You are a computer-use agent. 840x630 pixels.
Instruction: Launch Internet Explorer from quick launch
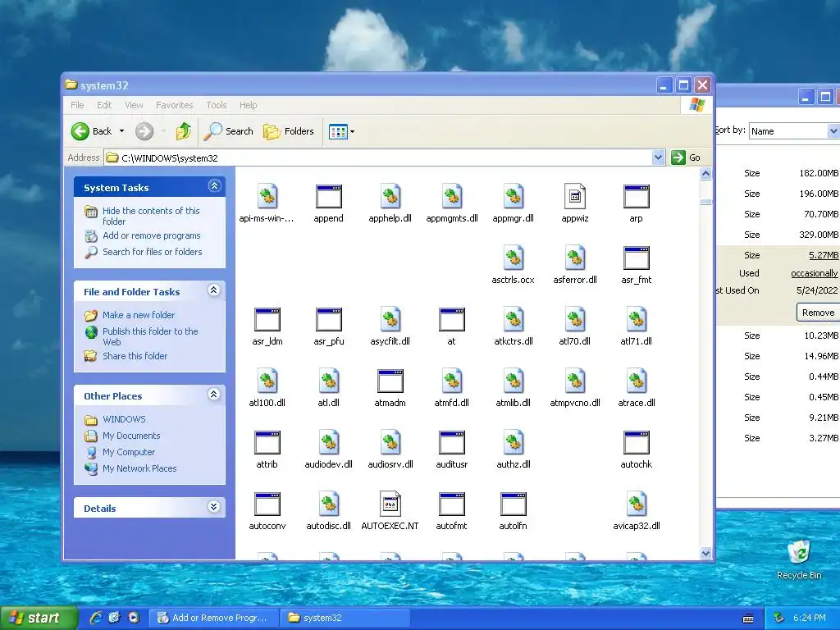(x=96, y=617)
